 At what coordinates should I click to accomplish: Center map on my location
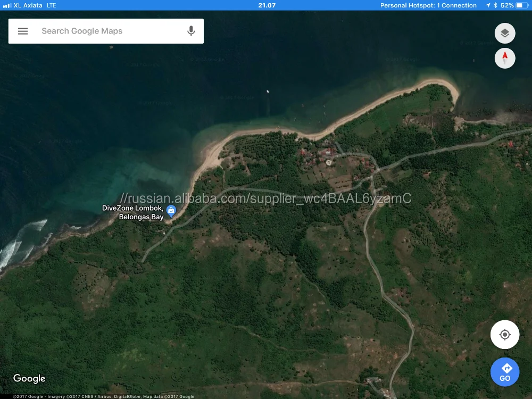click(x=505, y=335)
